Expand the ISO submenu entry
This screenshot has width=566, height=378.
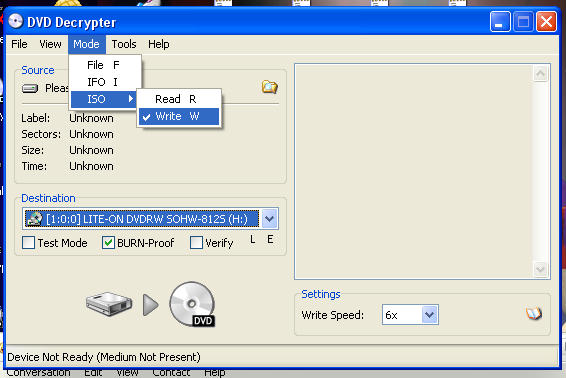(x=104, y=99)
